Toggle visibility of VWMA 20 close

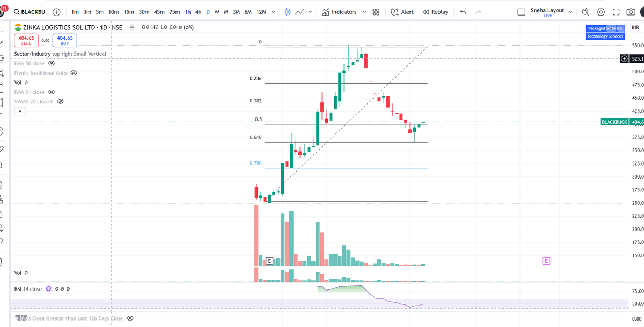point(60,102)
